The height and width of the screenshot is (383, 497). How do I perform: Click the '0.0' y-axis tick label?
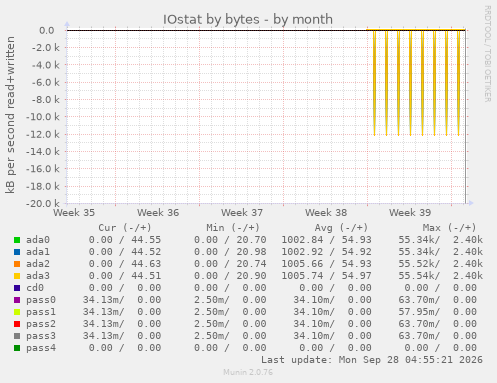click(x=47, y=31)
